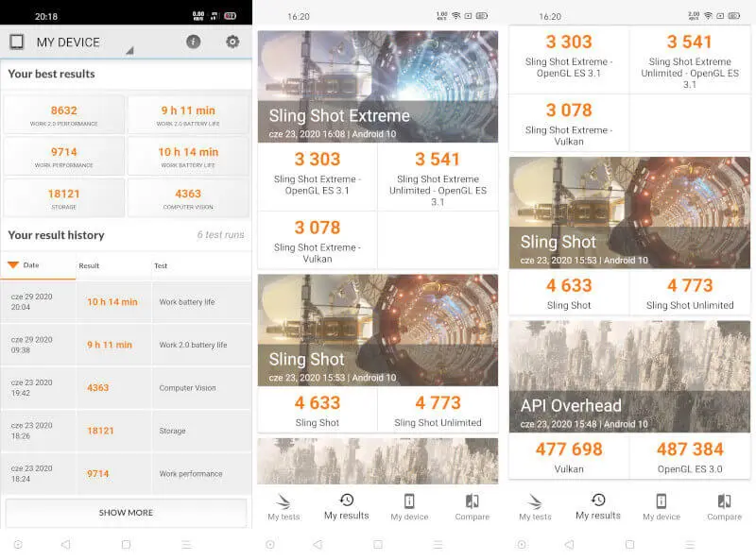Open My tests in middle screen navigation

(x=283, y=506)
